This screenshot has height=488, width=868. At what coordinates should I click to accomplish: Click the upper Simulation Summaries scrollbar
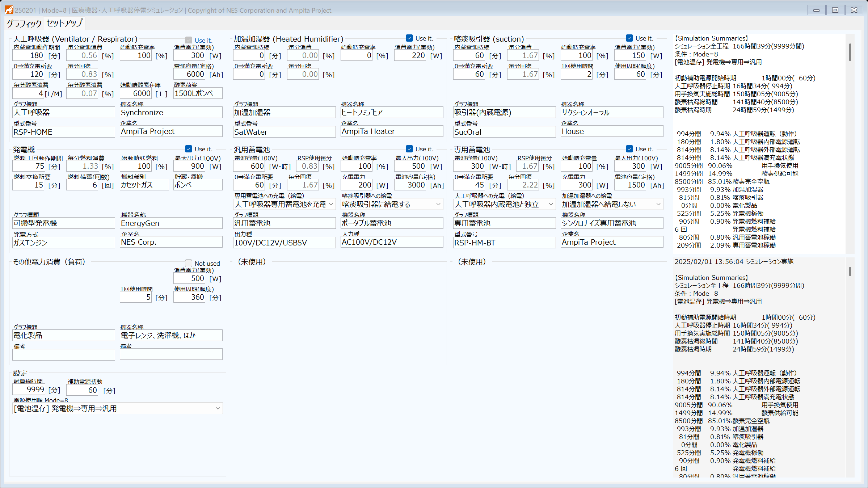(x=850, y=52)
